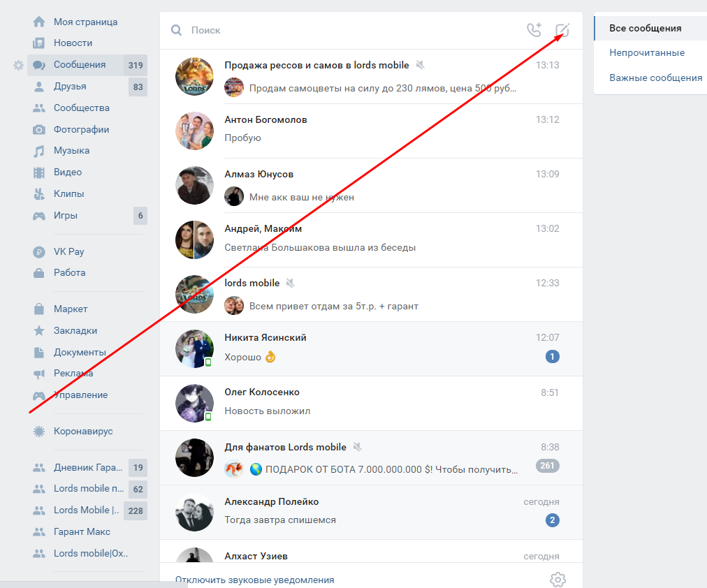Click the Коронавирус virus icon
This screenshot has height=588, width=707.
pos(39,431)
